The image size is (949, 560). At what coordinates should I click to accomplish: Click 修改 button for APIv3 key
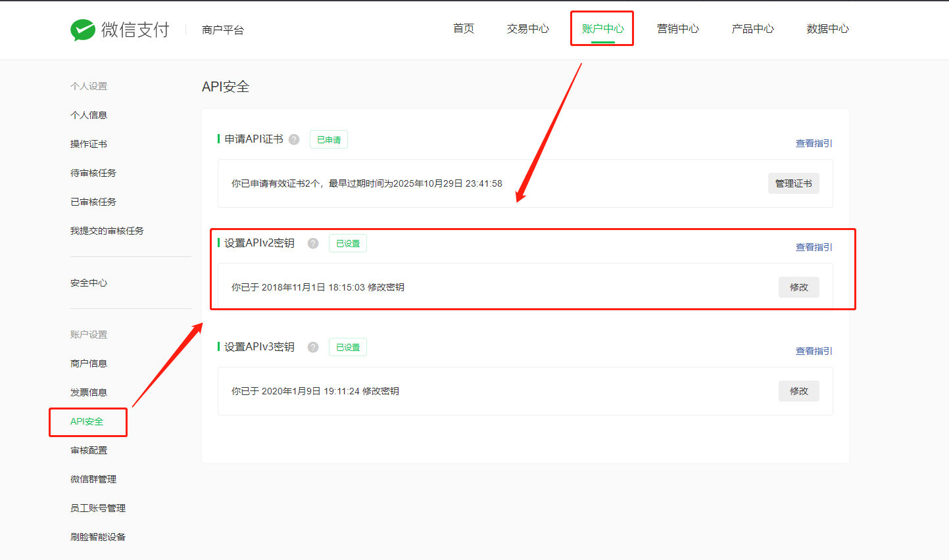(798, 391)
